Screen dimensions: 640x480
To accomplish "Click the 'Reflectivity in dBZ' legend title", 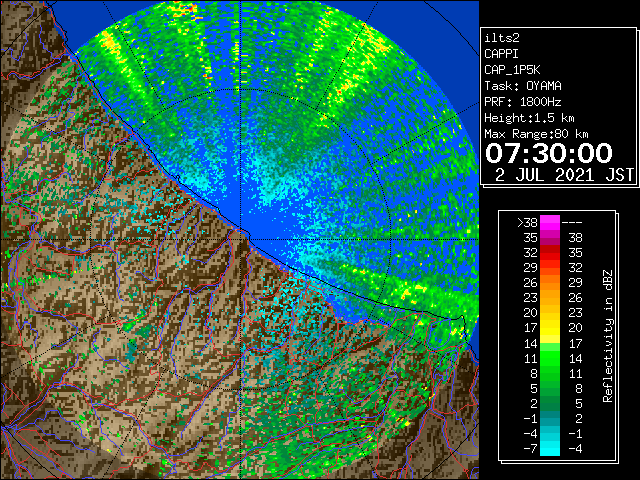I will pos(608,336).
